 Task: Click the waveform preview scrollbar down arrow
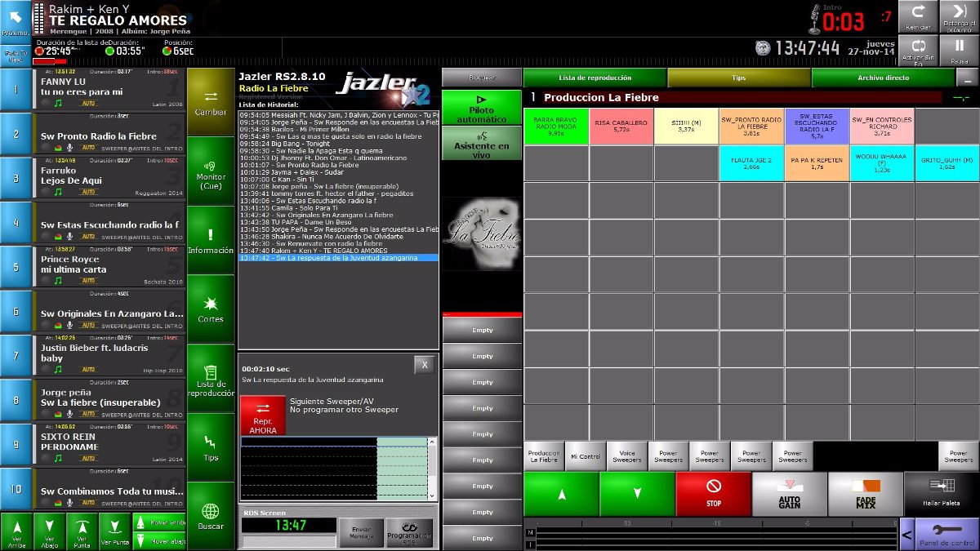pos(432,495)
